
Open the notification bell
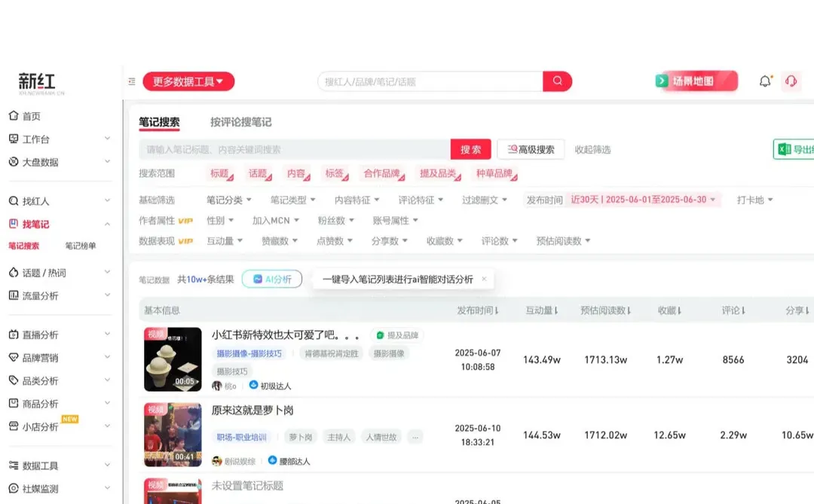(x=765, y=81)
